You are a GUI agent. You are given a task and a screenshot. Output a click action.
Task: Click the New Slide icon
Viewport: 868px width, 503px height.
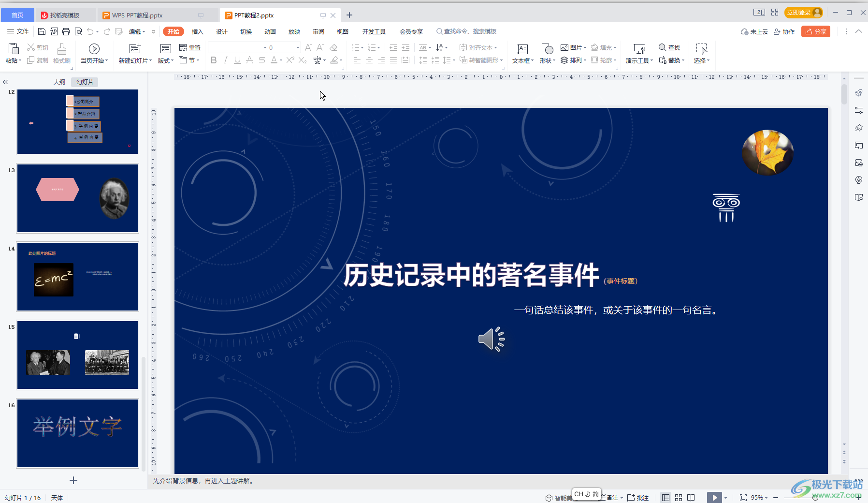135,48
